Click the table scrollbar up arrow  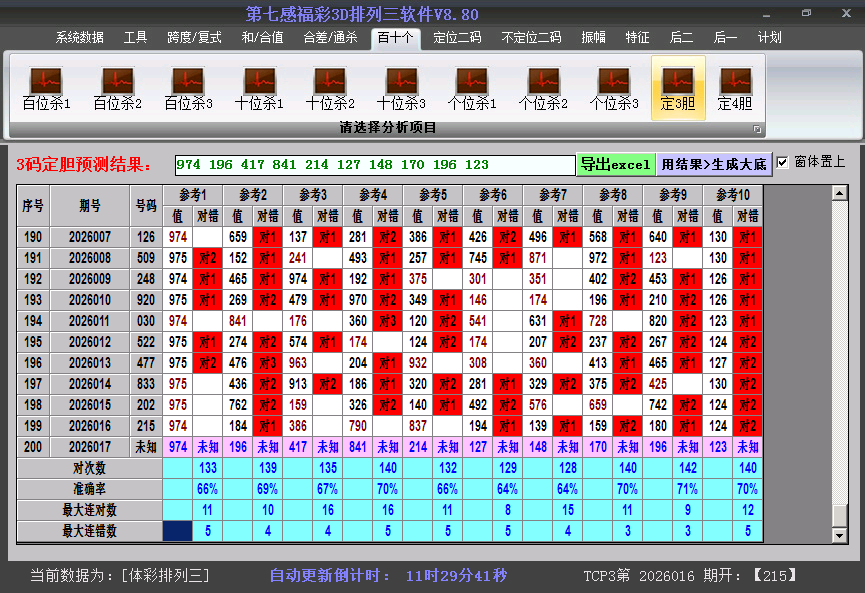tap(839, 193)
